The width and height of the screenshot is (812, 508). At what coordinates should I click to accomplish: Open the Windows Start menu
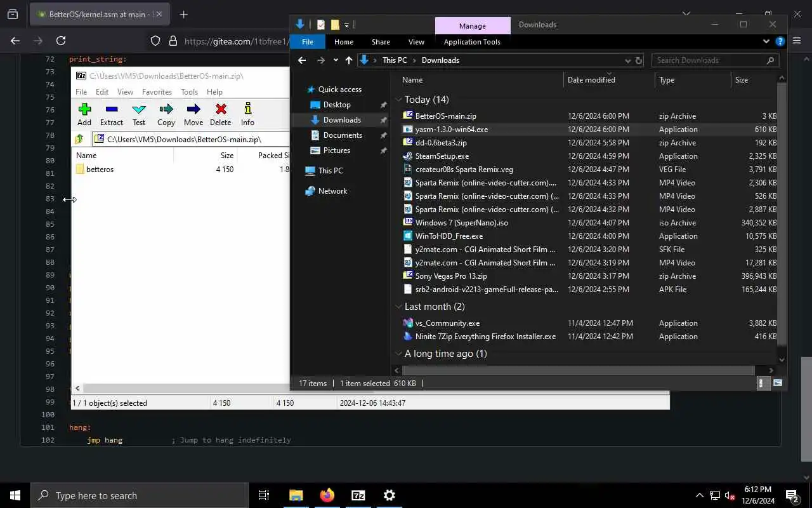tap(15, 495)
